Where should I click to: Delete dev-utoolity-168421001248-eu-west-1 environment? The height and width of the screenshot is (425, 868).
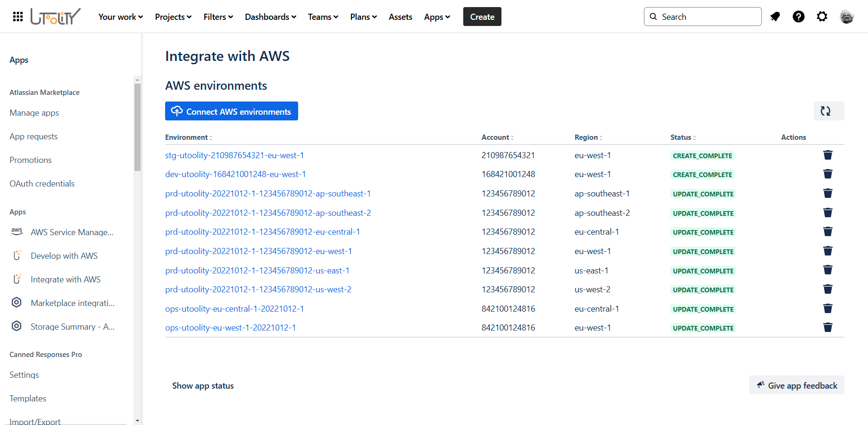(828, 174)
